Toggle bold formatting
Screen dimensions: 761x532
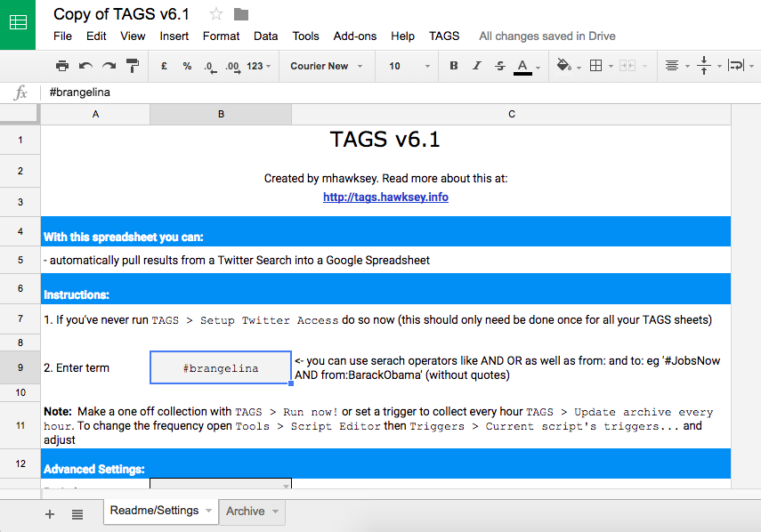[x=454, y=66]
